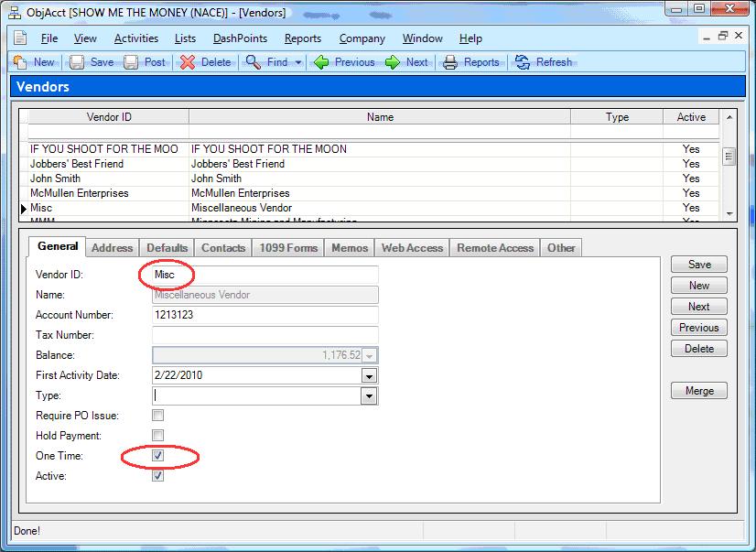The image size is (756, 552).
Task: Click the Reports printer icon
Action: [x=450, y=62]
